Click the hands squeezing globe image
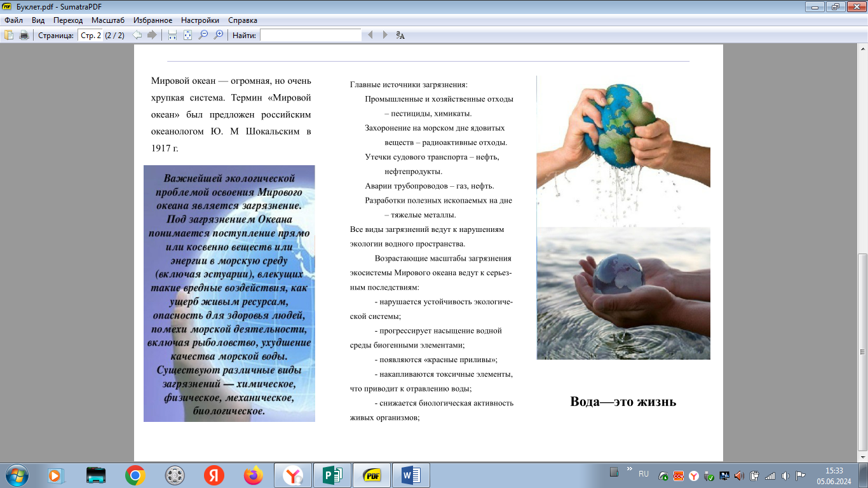868x488 pixels. (623, 151)
